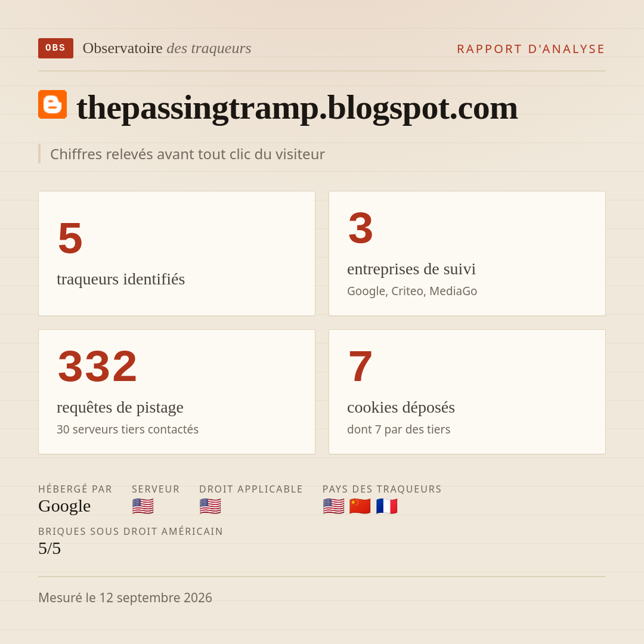Viewport: 644px width, 644px height.
Task: Click the 5/5 score value
Action: [x=49, y=549]
